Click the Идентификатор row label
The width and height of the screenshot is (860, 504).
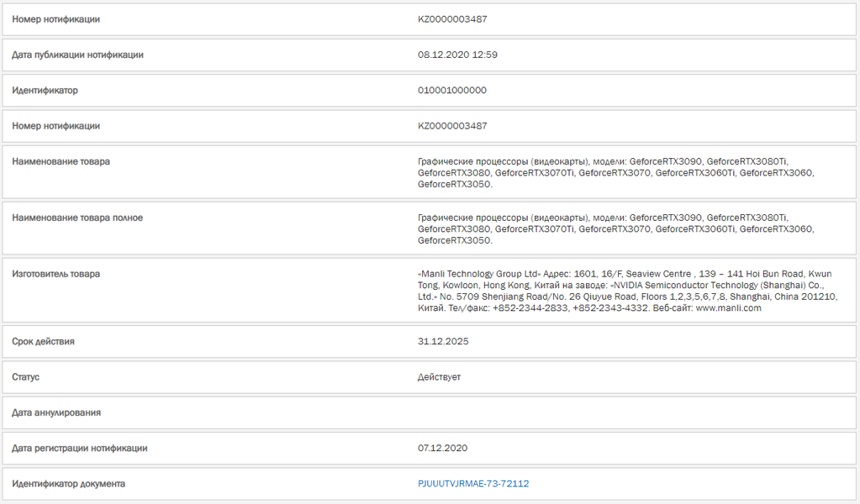[x=45, y=91]
